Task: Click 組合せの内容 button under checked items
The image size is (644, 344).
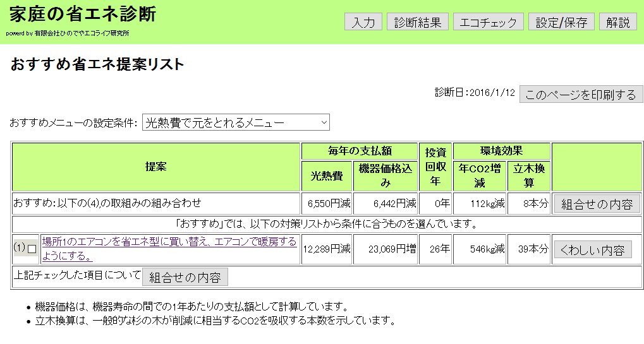Action: (185, 277)
